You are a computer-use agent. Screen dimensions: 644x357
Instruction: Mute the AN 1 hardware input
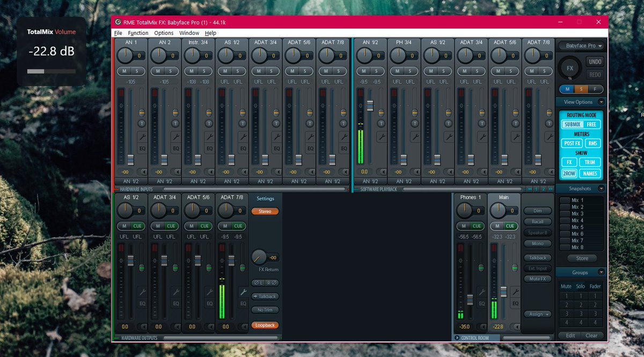tap(125, 71)
